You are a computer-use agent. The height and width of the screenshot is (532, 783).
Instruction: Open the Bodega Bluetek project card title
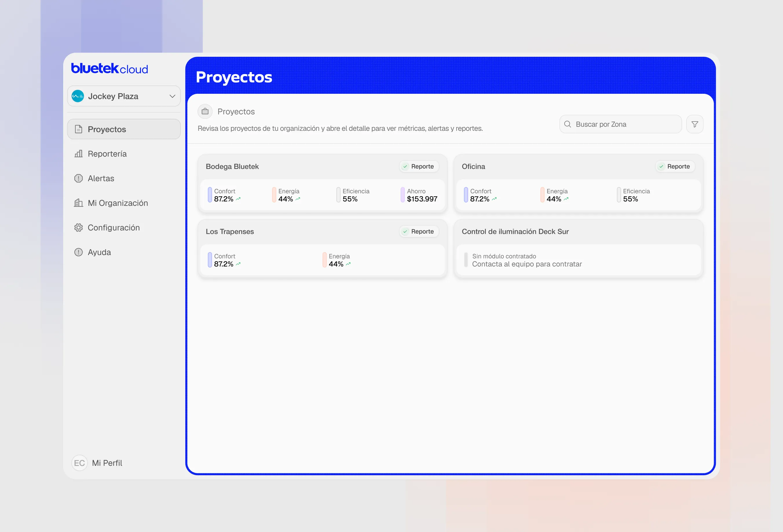(x=232, y=166)
